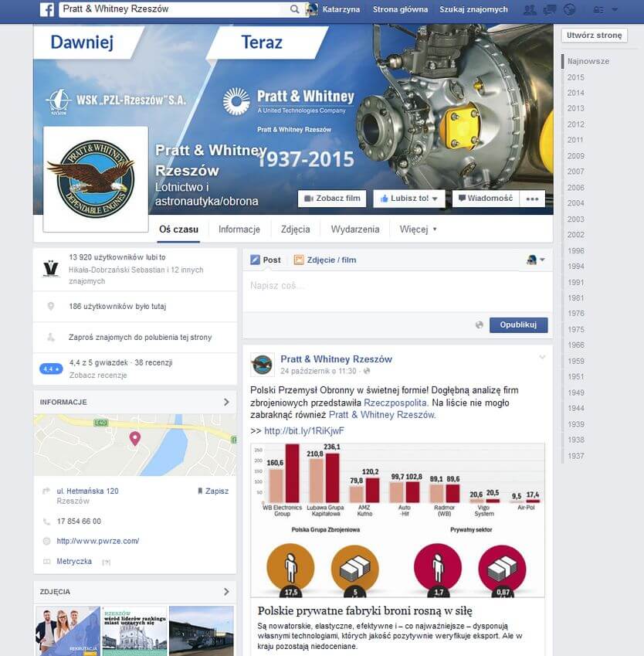Collapse the Najnowsze timeline selector
644x656 pixels.
pos(590,59)
